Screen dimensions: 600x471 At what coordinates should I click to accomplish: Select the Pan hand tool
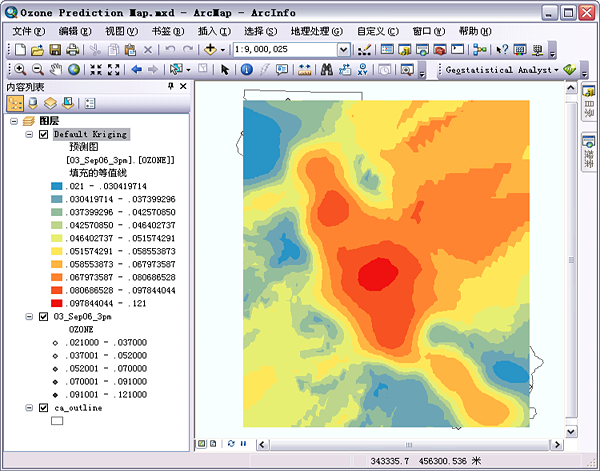[56, 69]
